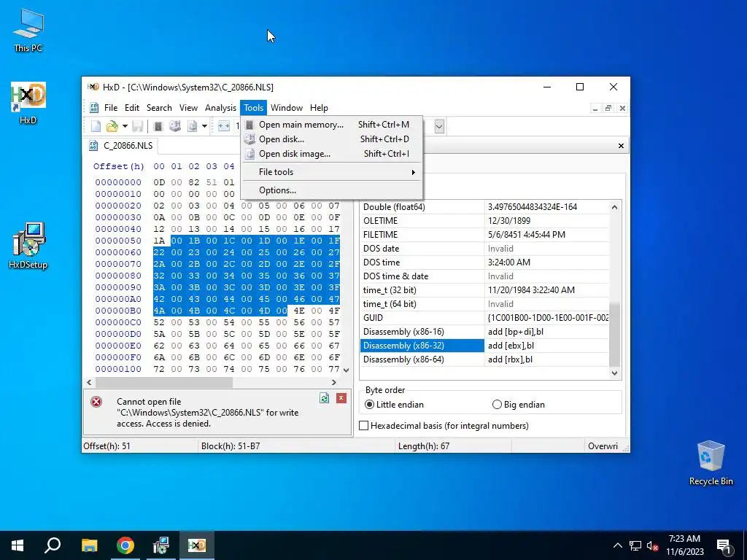Image resolution: width=747 pixels, height=560 pixels.
Task: Expand the arrow beside the disk image icon
Action: point(204,126)
